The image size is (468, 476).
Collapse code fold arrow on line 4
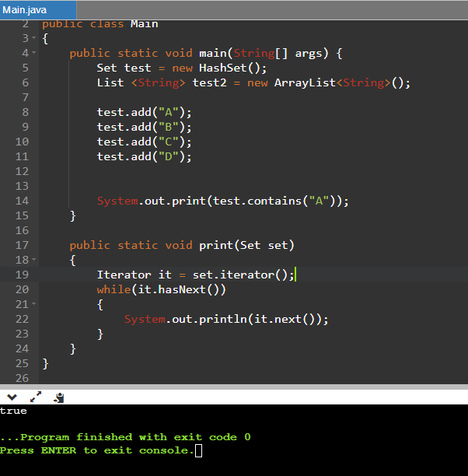coord(34,53)
